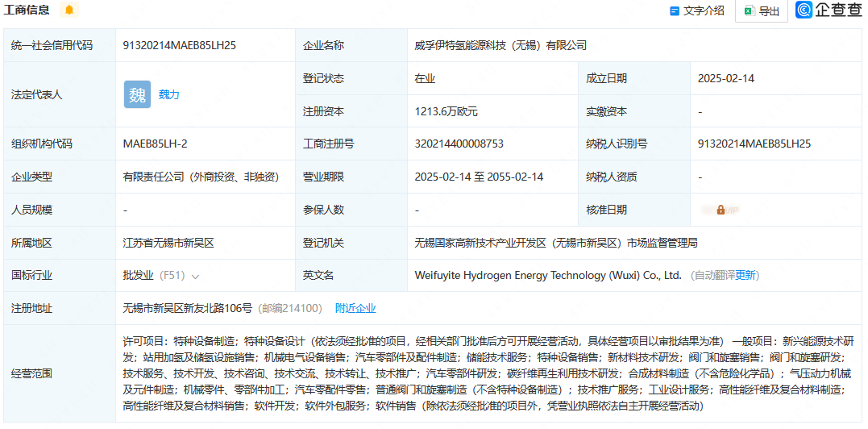Click the 工商注册号 label cell

click(x=351, y=144)
